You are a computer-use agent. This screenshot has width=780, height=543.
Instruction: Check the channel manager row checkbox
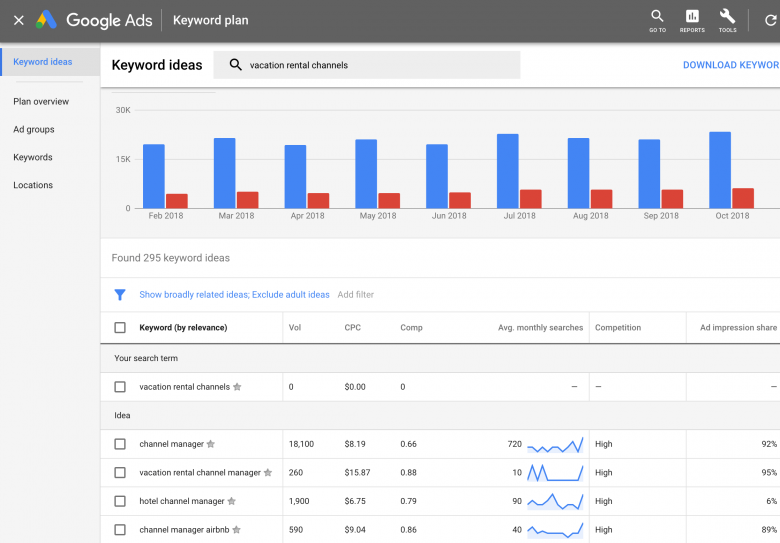120,444
